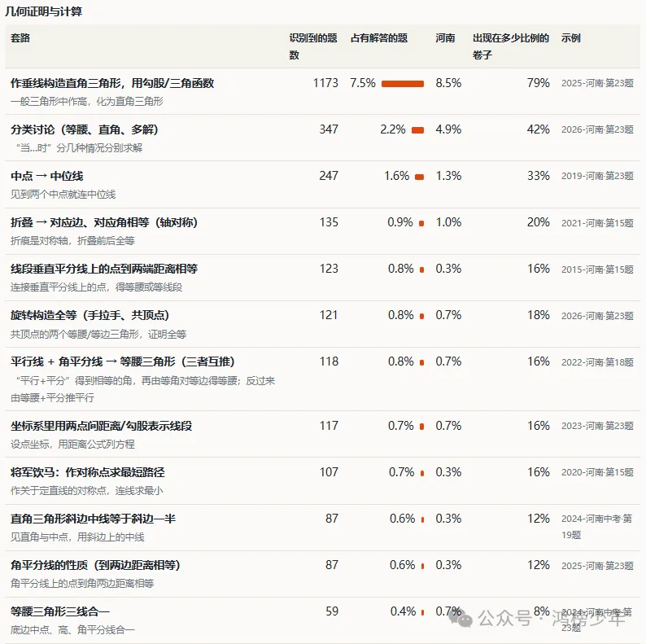The height and width of the screenshot is (644, 646).
Task: Select row title '直角三角形斜边中线等于斜边一半'
Action: [93, 519]
